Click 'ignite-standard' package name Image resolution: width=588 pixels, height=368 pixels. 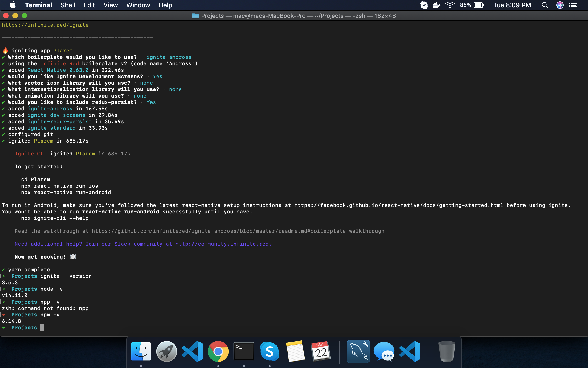tap(51, 128)
